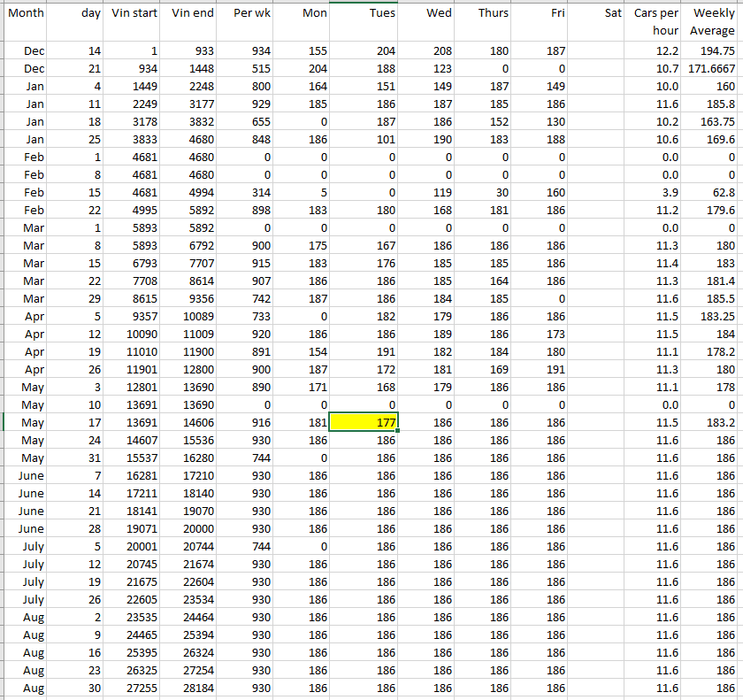
Task: Select the Per wk value 314
Action: pyautogui.click(x=248, y=193)
